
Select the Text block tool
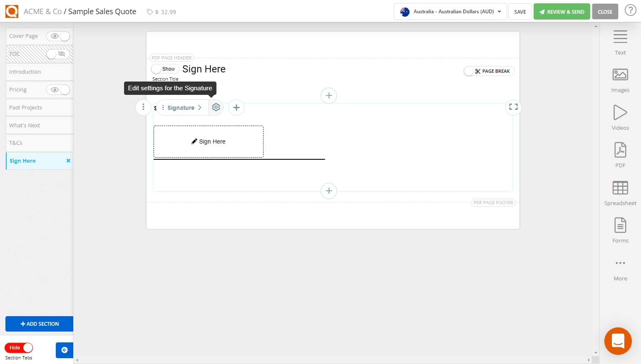[x=620, y=42]
